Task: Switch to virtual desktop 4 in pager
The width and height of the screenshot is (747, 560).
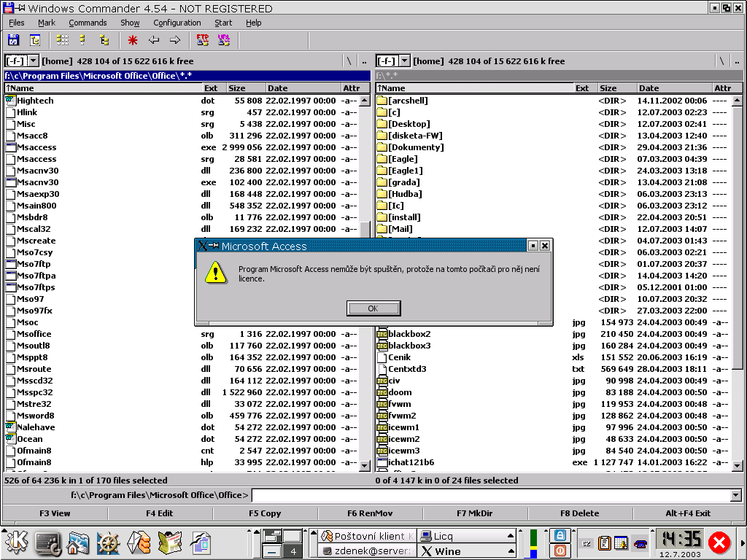Action: (293, 551)
